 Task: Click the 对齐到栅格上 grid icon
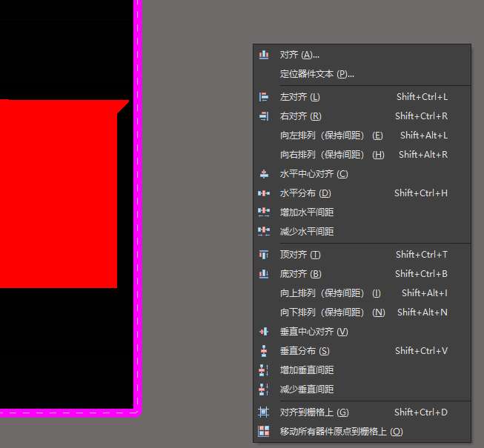coord(264,412)
